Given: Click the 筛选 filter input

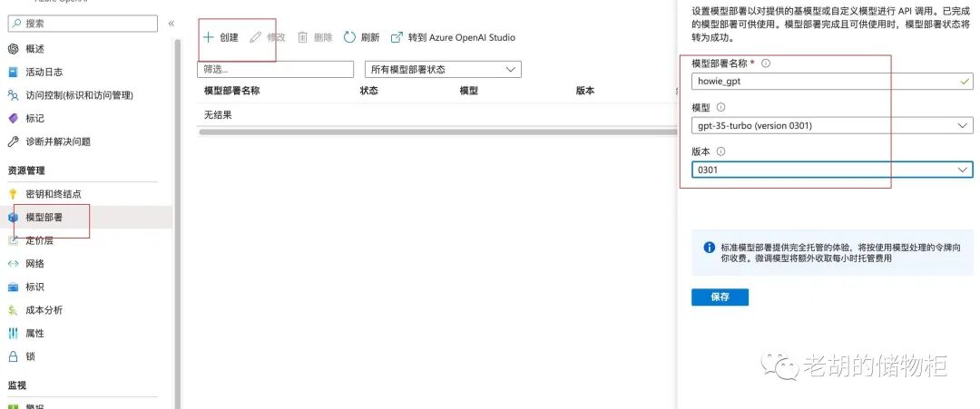Looking at the screenshot, I should click(276, 69).
